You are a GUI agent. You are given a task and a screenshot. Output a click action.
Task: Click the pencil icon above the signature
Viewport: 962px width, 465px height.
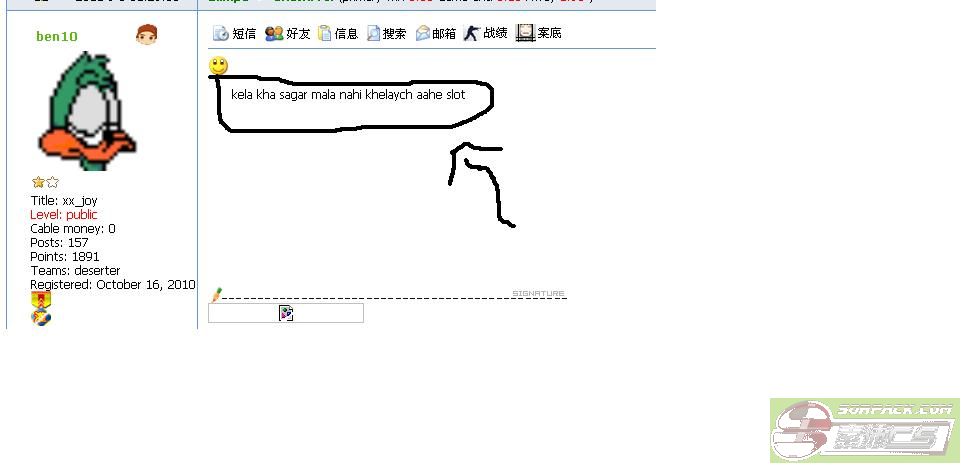(x=217, y=295)
